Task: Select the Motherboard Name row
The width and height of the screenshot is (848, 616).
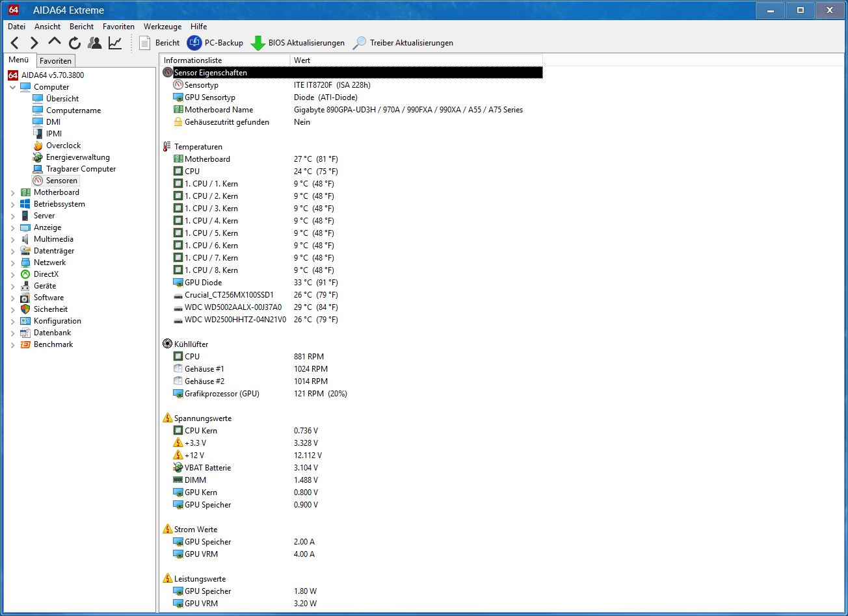Action: [x=352, y=110]
